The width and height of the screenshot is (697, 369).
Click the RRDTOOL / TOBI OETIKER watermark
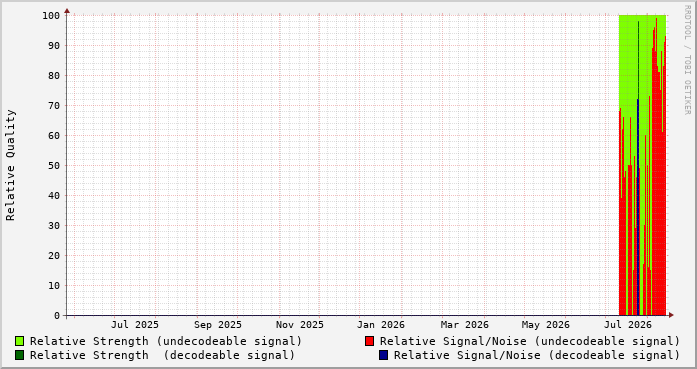(x=687, y=60)
